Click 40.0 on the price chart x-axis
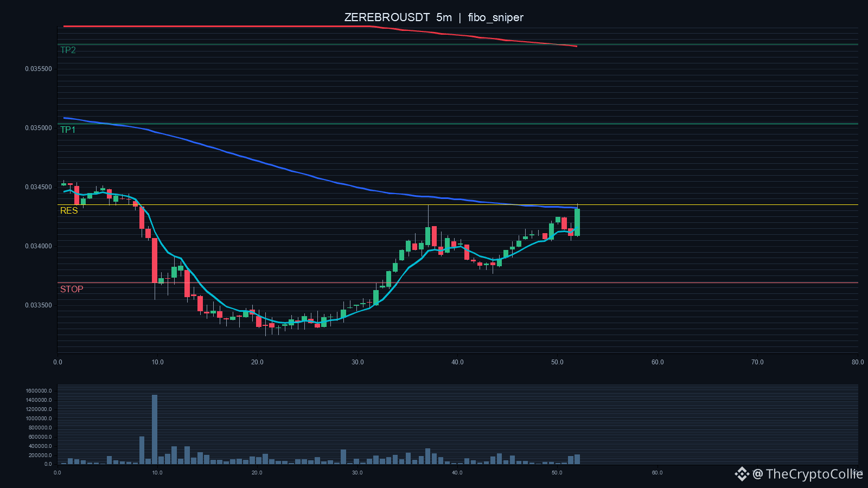868x488 pixels. pos(457,362)
